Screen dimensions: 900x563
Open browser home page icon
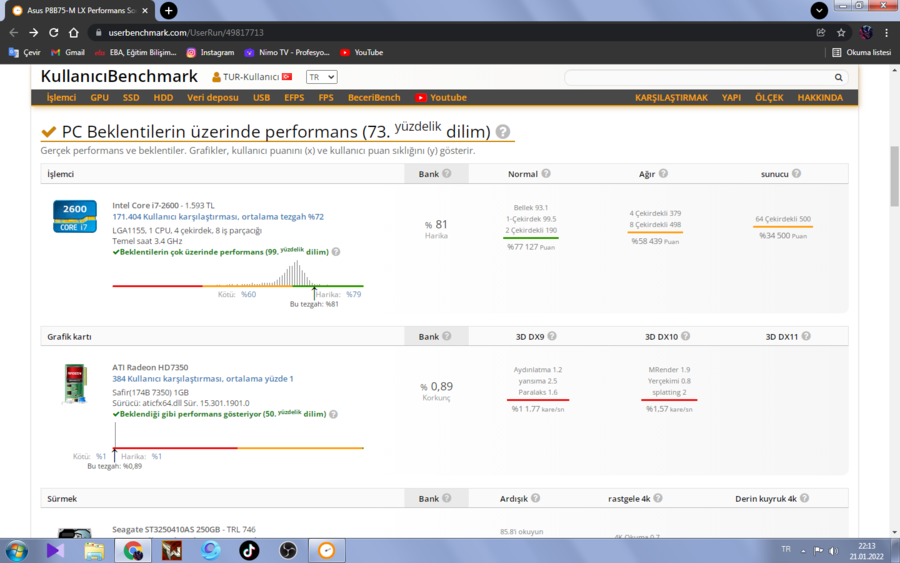pos(73,33)
